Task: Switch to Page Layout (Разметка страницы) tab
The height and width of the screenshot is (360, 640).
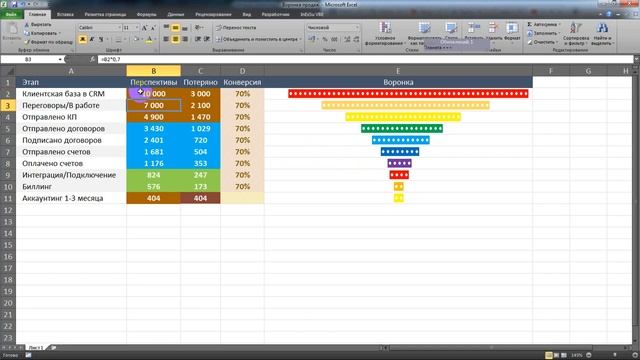Action: (x=105, y=14)
